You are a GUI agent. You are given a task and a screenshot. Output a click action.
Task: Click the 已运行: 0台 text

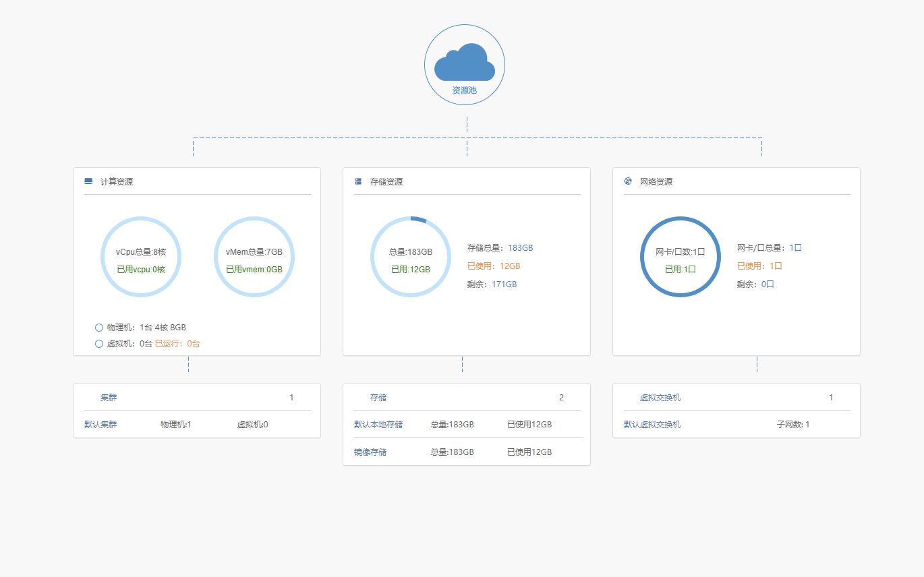tap(177, 344)
